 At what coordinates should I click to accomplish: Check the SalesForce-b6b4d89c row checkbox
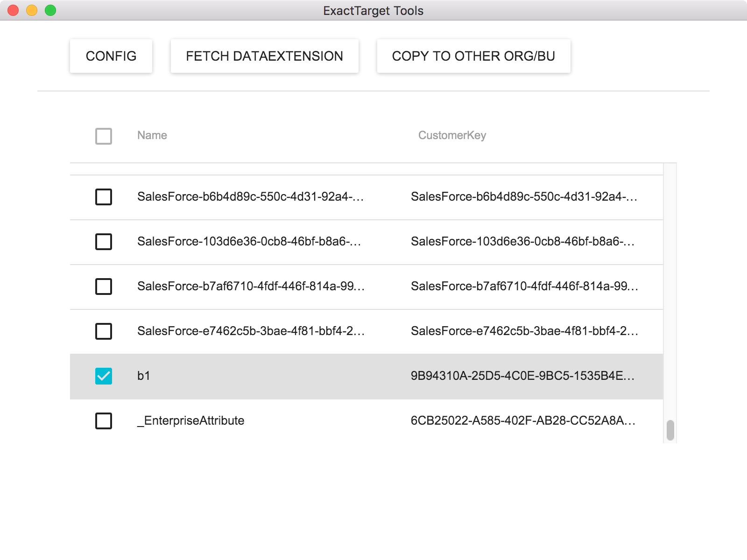tap(104, 197)
